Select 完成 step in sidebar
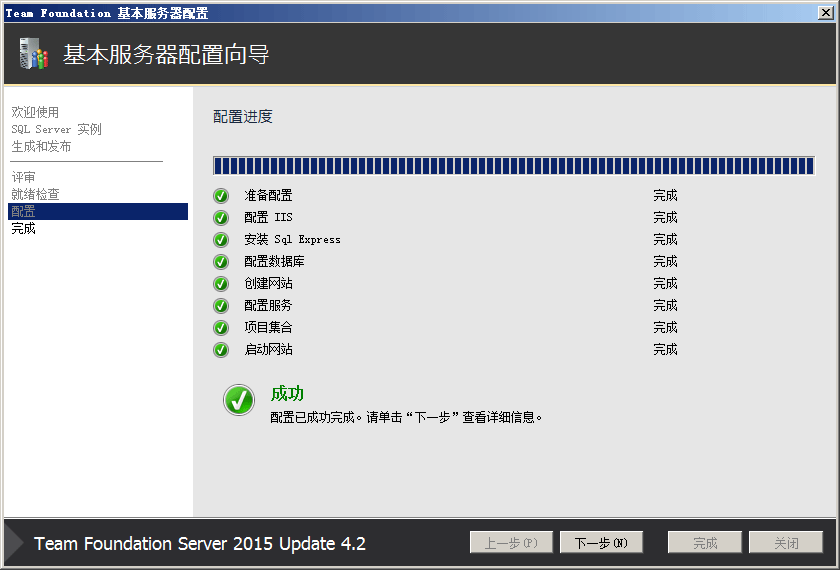Image resolution: width=840 pixels, height=570 pixels. 24,228
